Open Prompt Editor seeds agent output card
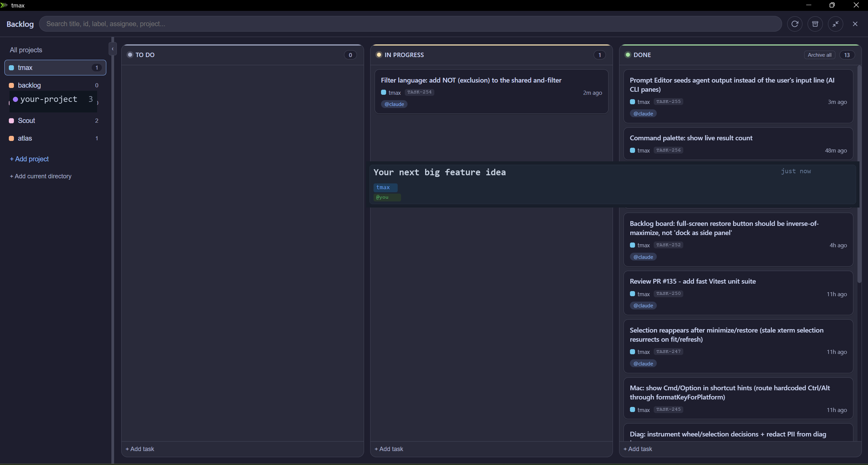Screen dimensions: 868x465 click(738, 96)
